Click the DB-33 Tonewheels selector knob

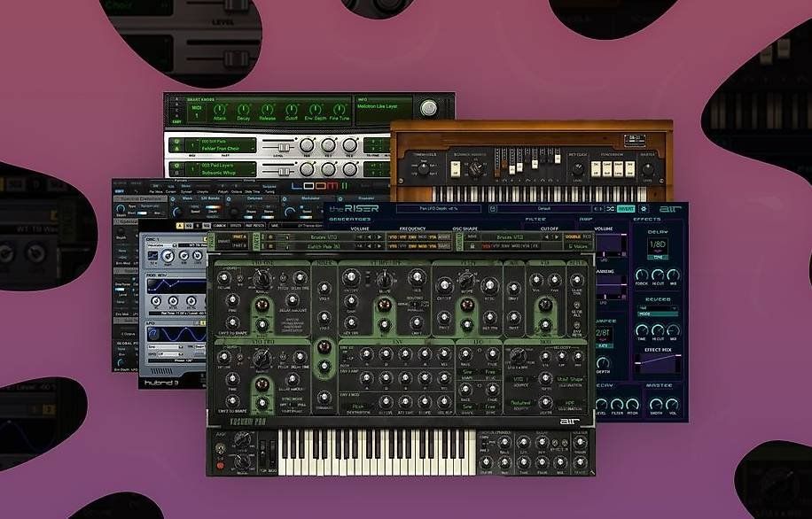pyautogui.click(x=424, y=169)
